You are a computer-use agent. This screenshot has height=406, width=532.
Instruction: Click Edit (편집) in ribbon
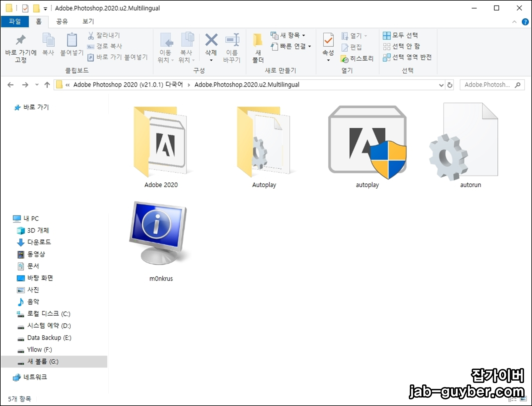pyautogui.click(x=351, y=47)
